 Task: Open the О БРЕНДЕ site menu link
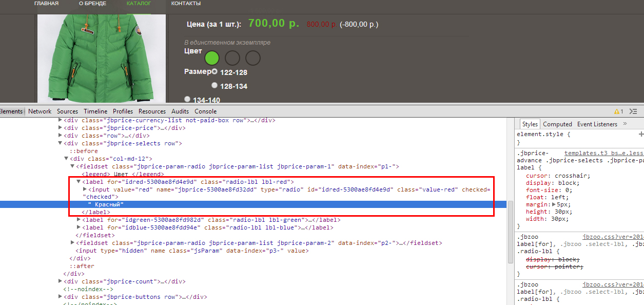(x=92, y=4)
